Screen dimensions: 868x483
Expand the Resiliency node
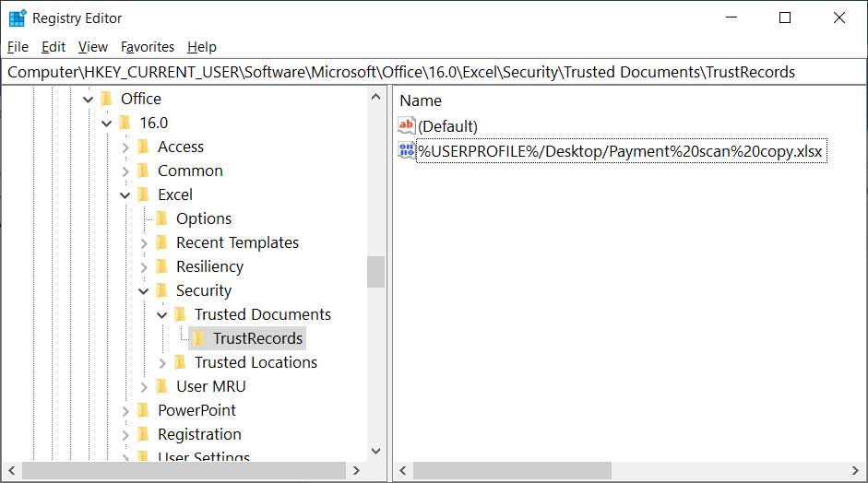[143, 267]
